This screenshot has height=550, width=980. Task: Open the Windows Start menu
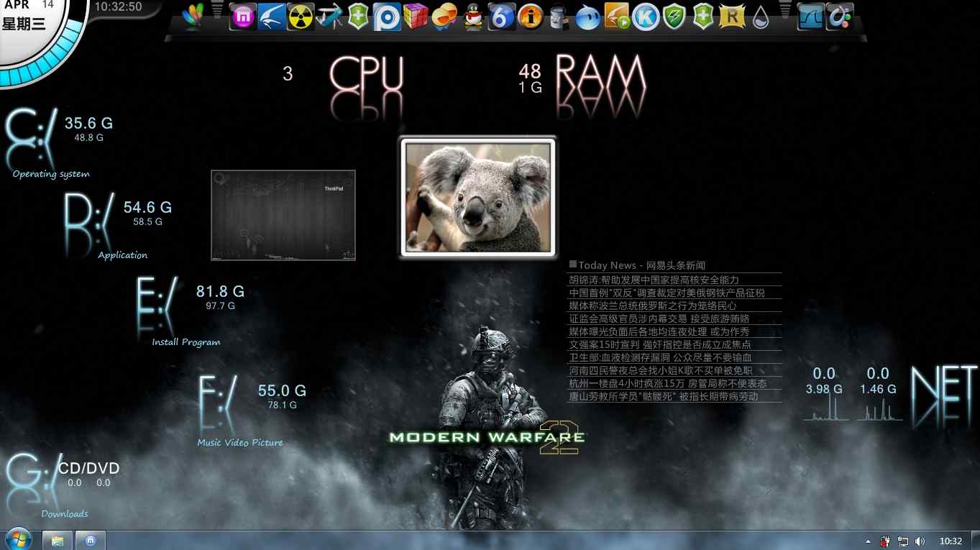click(x=18, y=540)
